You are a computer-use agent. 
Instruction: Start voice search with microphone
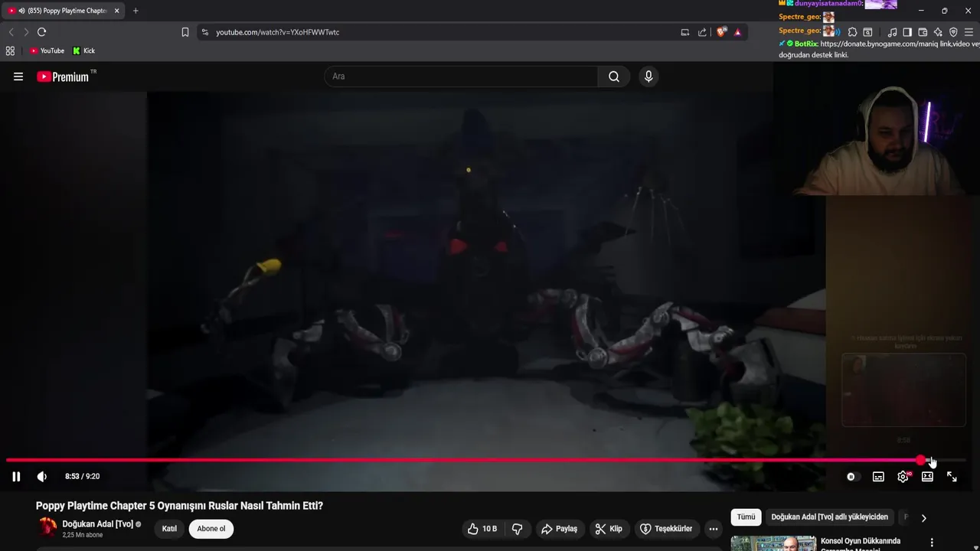pos(648,77)
